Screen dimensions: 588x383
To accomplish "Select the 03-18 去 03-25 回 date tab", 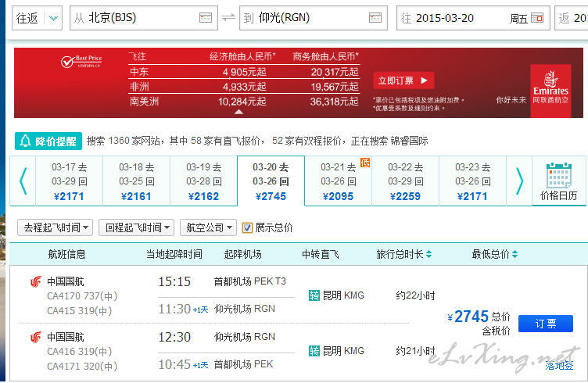I will point(137,181).
